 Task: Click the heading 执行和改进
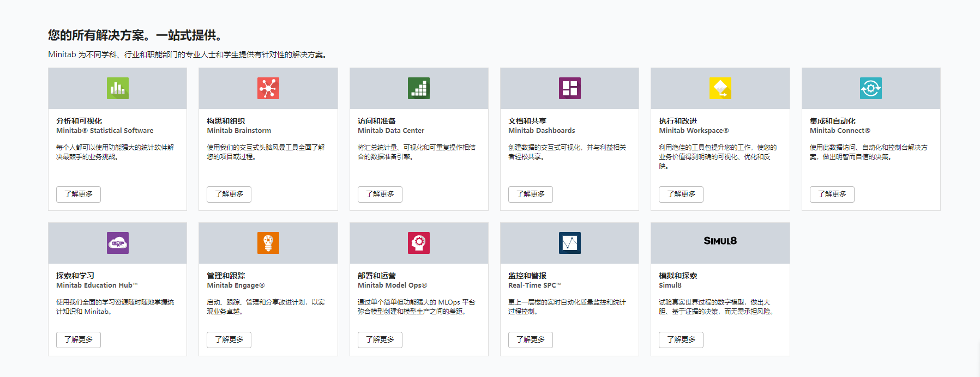(x=678, y=121)
